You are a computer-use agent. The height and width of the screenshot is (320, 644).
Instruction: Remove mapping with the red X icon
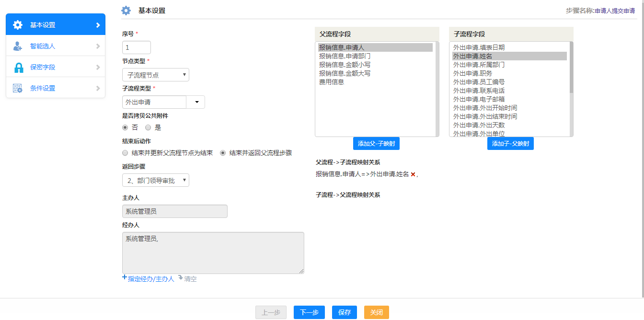[x=413, y=175]
